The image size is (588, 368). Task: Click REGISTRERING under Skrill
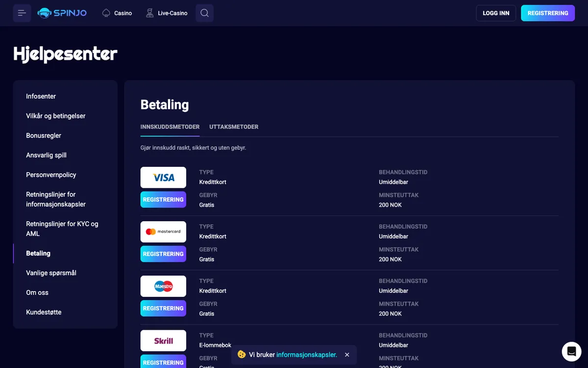tap(163, 362)
